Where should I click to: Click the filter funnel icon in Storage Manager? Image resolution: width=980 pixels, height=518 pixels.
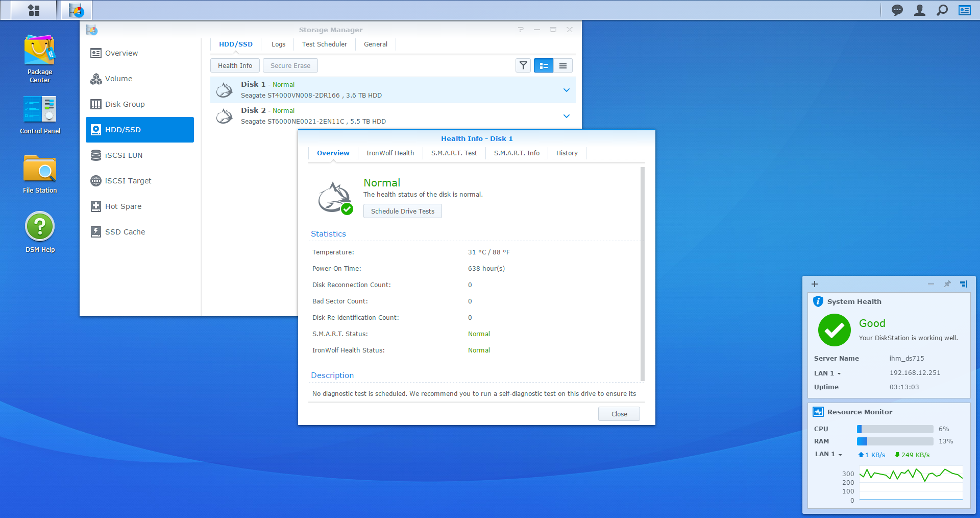click(x=523, y=65)
